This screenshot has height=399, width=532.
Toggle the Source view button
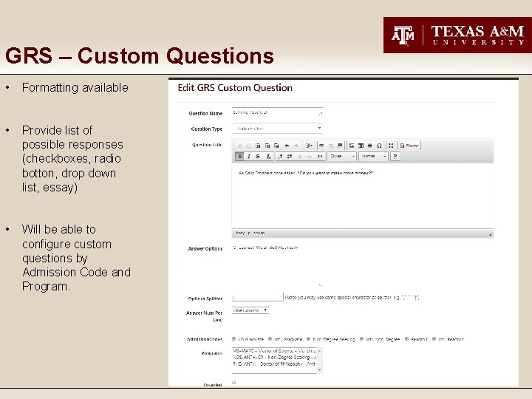[x=409, y=146]
